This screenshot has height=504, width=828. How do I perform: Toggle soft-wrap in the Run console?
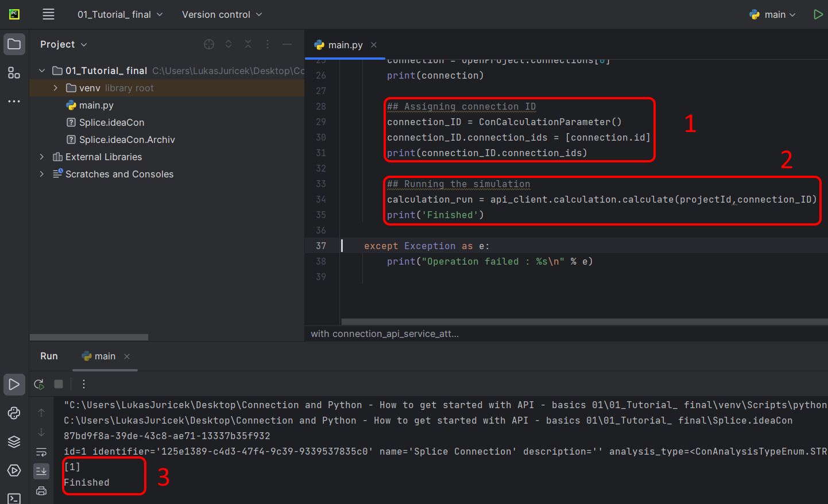(x=41, y=452)
